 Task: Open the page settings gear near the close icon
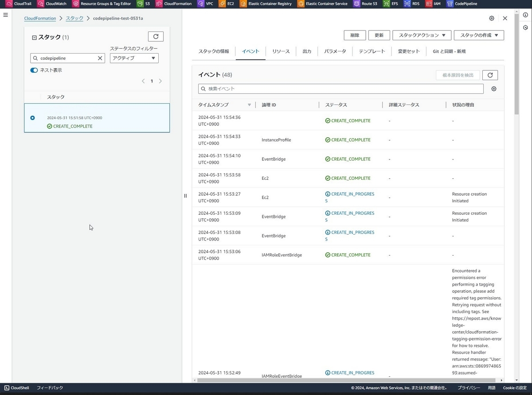pos(491,18)
